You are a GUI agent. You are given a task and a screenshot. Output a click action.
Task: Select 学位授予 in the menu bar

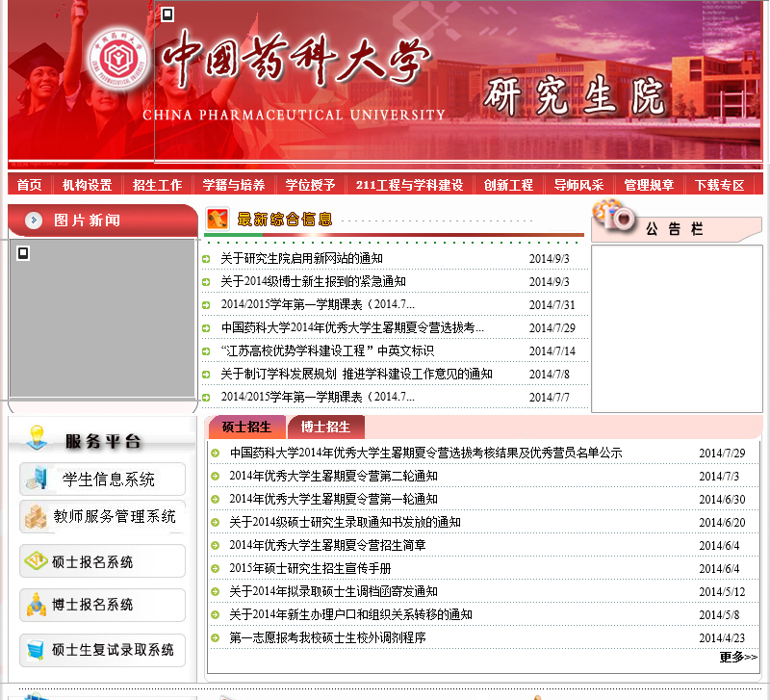(x=310, y=185)
